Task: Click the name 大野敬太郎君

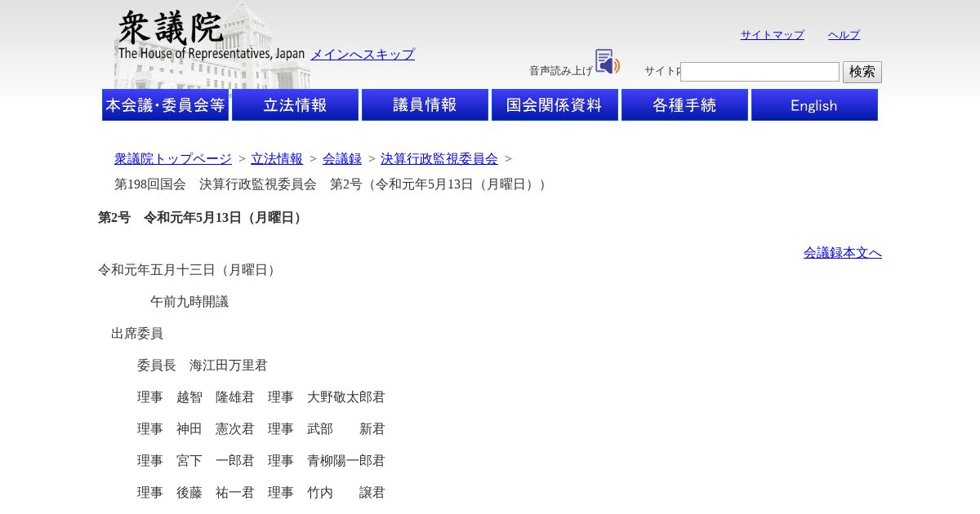Action: tap(346, 397)
